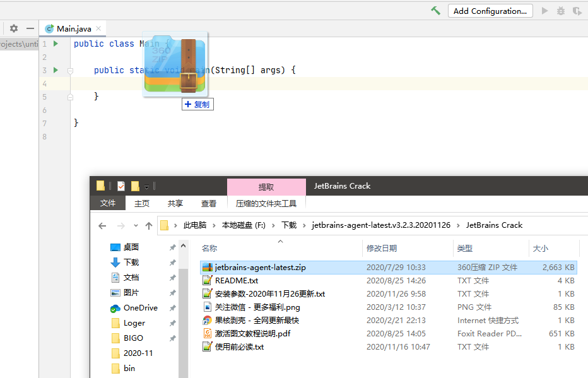Expand chevron before JetBrains Crack breadcrumb
This screenshot has height=378, width=588.
pyautogui.click(x=458, y=225)
